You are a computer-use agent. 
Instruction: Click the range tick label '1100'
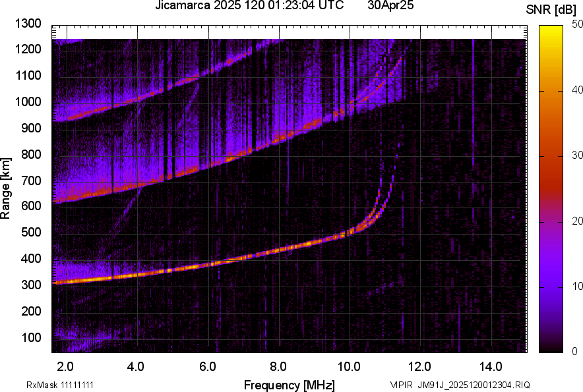pyautogui.click(x=28, y=75)
